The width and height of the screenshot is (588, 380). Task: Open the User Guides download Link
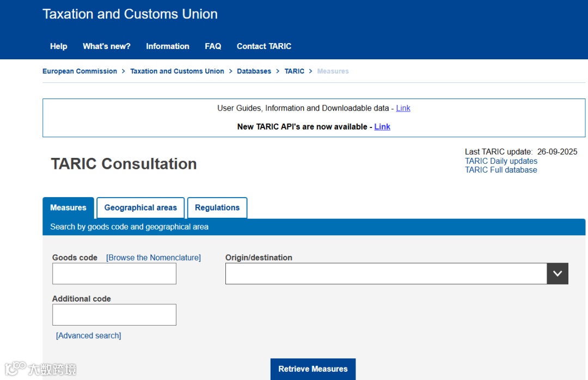pyautogui.click(x=403, y=108)
